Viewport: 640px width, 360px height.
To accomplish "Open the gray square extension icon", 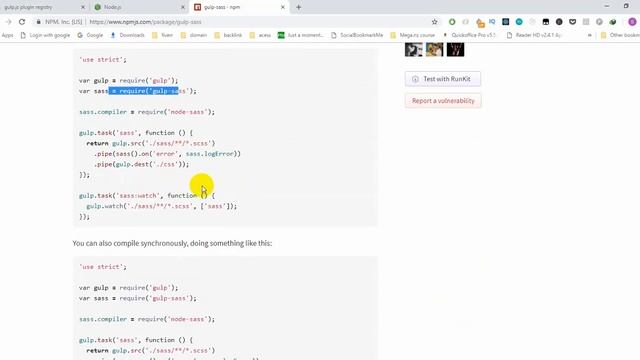I will (x=586, y=22).
